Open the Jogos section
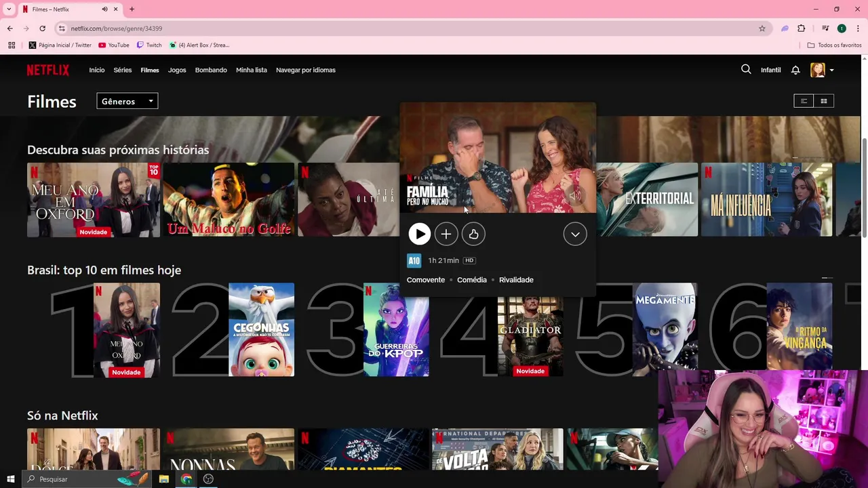The image size is (868, 488). pos(177,70)
